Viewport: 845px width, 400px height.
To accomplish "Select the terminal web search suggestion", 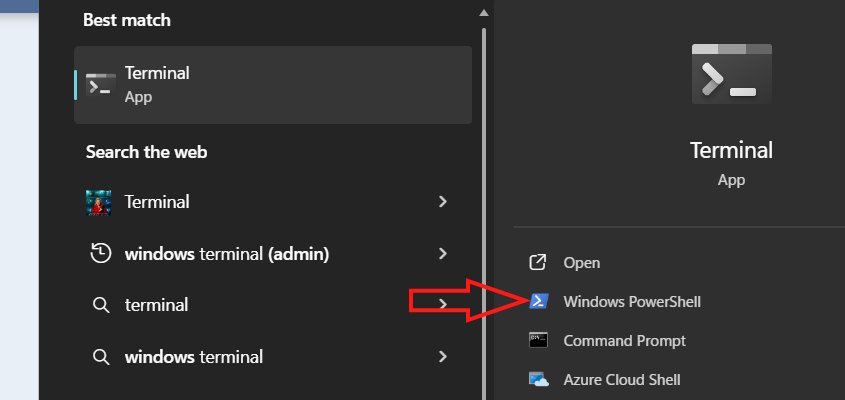I will click(x=273, y=305).
